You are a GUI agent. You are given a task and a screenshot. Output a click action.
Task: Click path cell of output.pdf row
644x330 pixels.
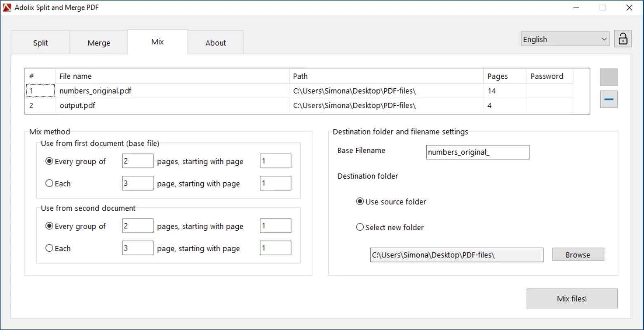pyautogui.click(x=386, y=105)
